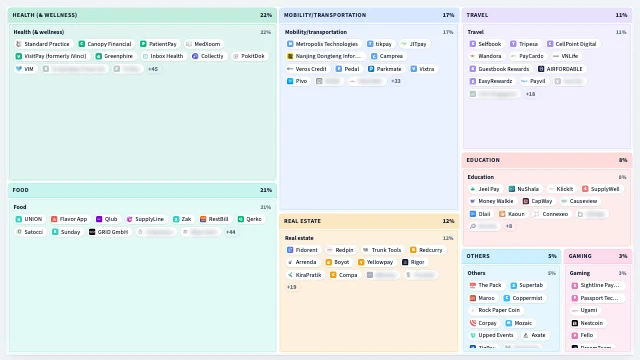640x360 pixels.
Task: Click the Pedal logo icon
Action: tap(339, 69)
